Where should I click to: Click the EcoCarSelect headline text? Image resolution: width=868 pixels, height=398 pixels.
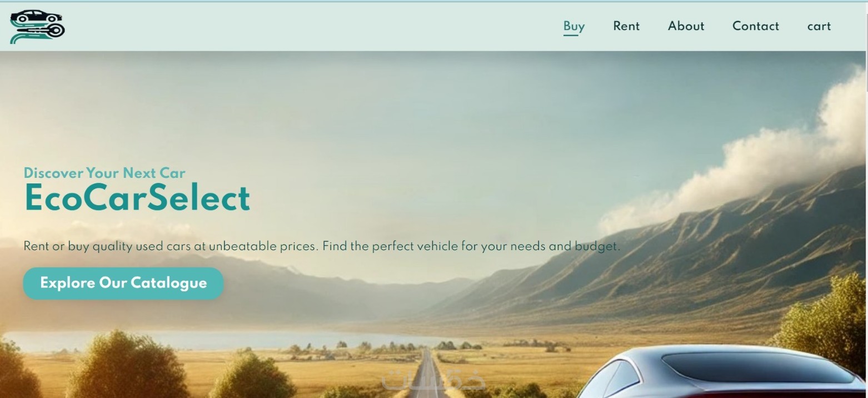pyautogui.click(x=137, y=198)
